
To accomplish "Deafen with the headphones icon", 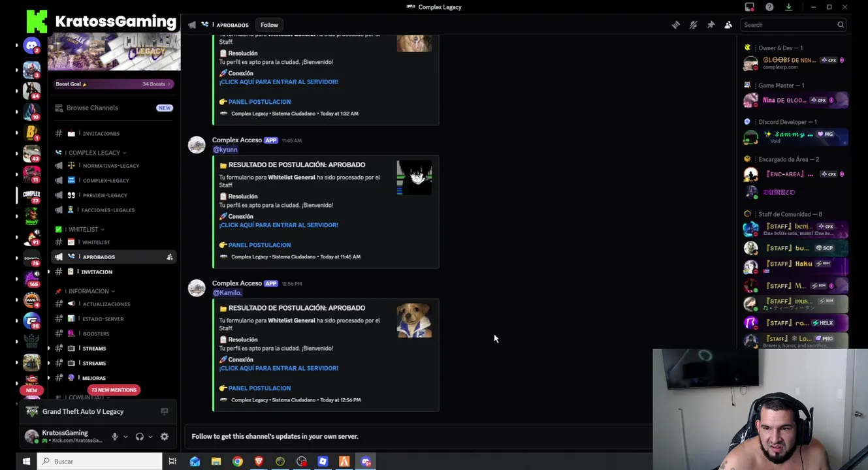I will [x=139, y=437].
